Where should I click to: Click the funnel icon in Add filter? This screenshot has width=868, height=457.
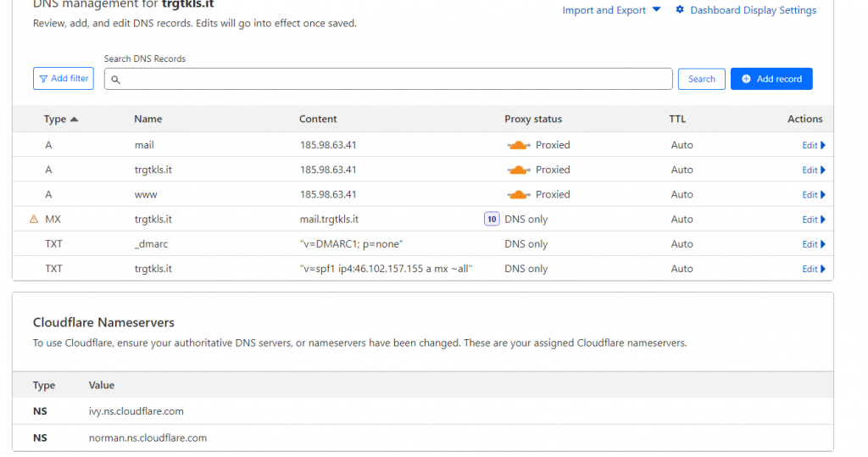click(43, 79)
